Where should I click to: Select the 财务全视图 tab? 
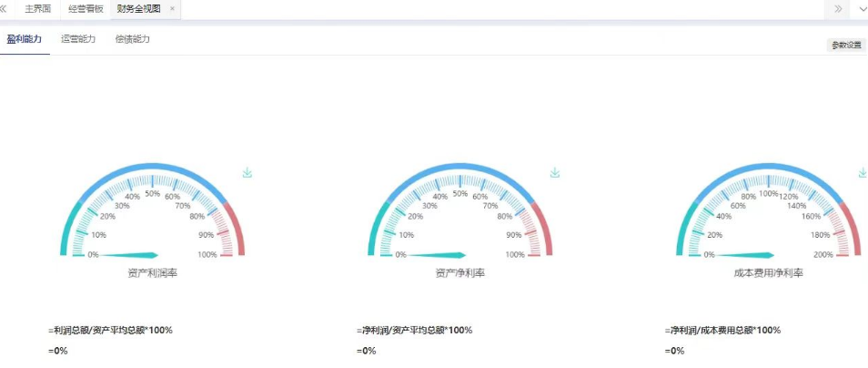[x=137, y=8]
